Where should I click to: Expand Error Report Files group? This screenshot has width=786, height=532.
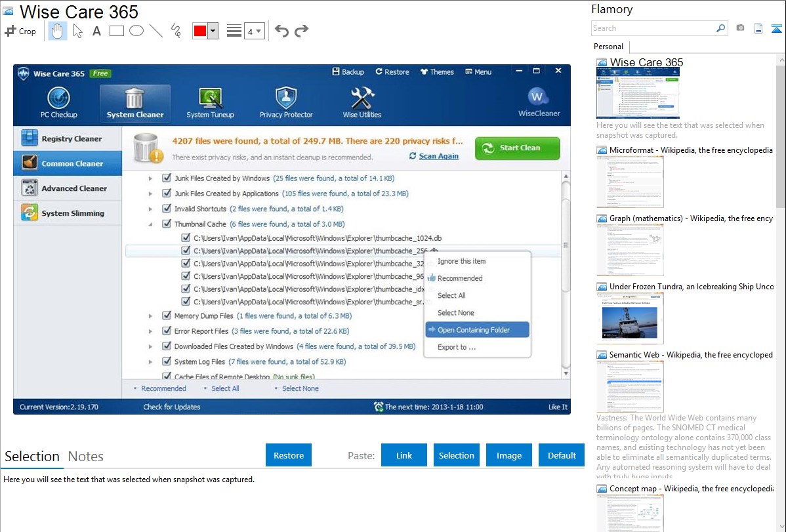pos(150,331)
